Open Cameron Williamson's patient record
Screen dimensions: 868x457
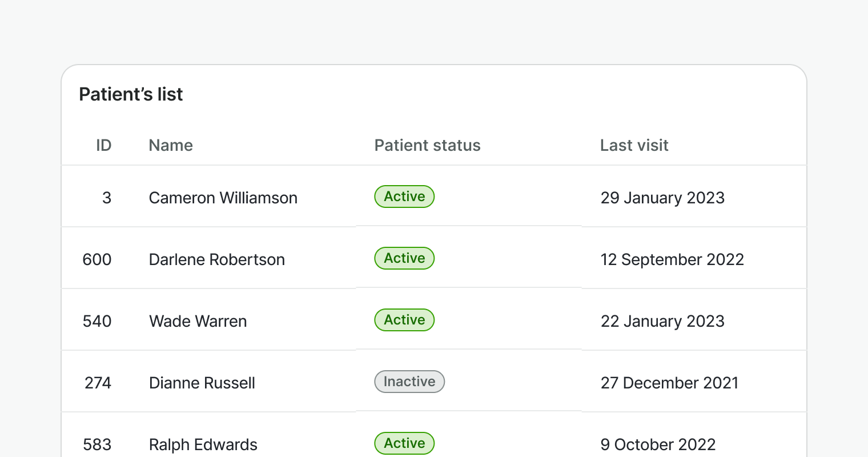click(223, 198)
